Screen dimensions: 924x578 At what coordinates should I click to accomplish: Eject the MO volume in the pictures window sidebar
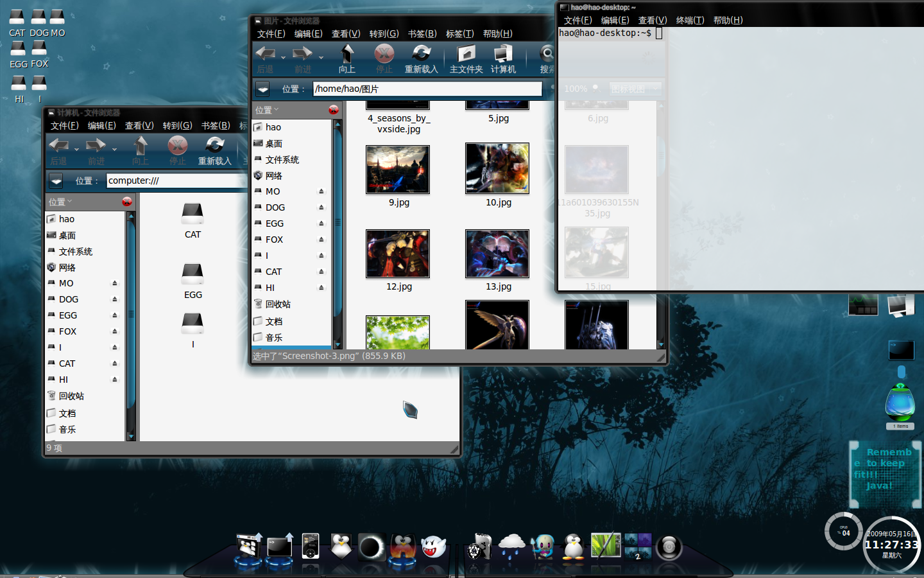pos(321,191)
